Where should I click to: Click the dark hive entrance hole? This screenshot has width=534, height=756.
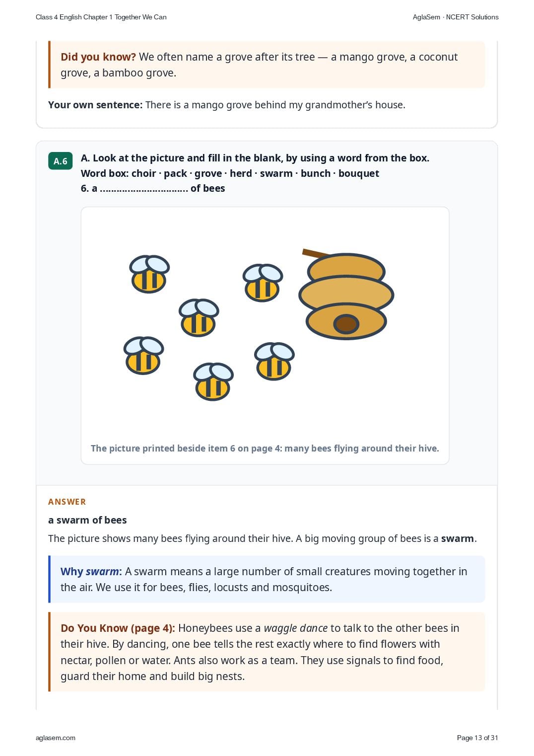(346, 324)
